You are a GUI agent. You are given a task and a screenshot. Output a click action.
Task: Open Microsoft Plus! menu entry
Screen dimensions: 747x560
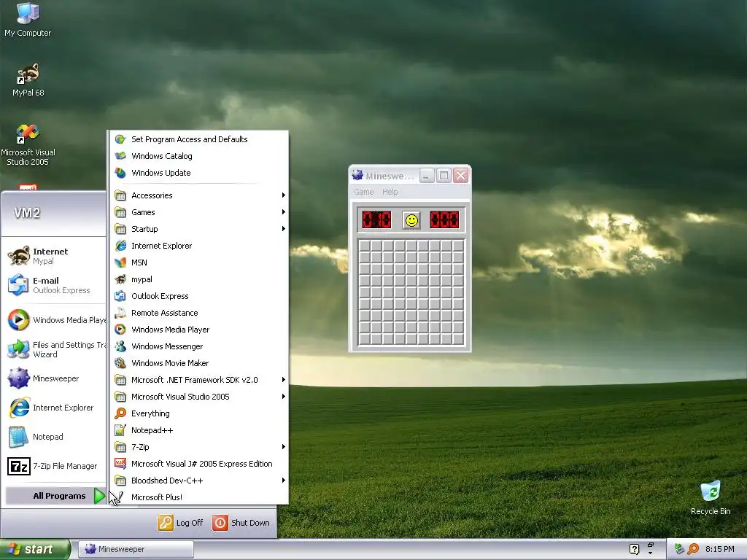[x=157, y=497]
